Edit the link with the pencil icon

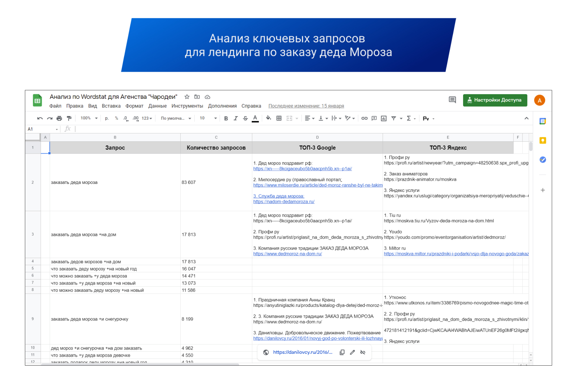(x=352, y=352)
